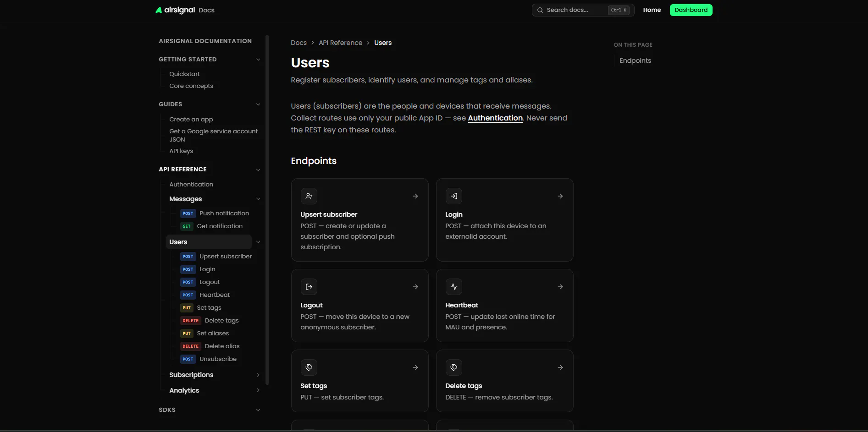The image size is (868, 432).
Task: Open Quickstart in the sidebar
Action: (x=184, y=74)
